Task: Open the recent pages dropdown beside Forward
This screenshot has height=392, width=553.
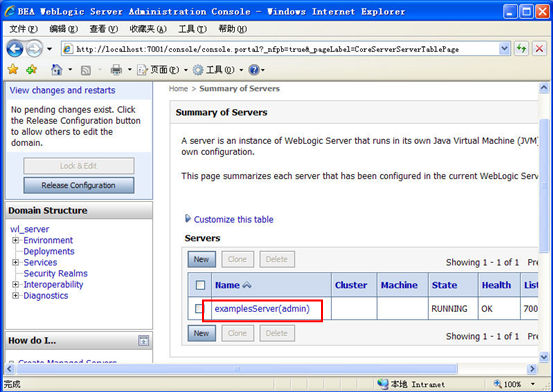Action: click(x=49, y=49)
